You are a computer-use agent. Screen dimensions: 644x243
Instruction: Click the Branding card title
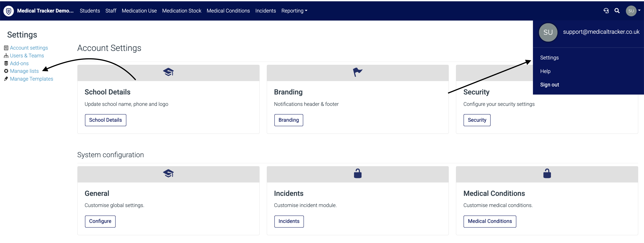pyautogui.click(x=288, y=92)
